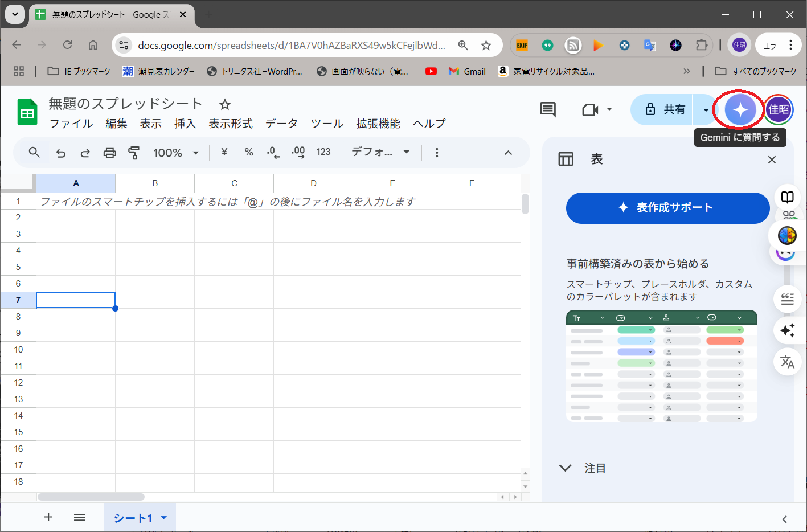807x532 pixels.
Task: Click the translate floating icon
Action: (x=788, y=362)
